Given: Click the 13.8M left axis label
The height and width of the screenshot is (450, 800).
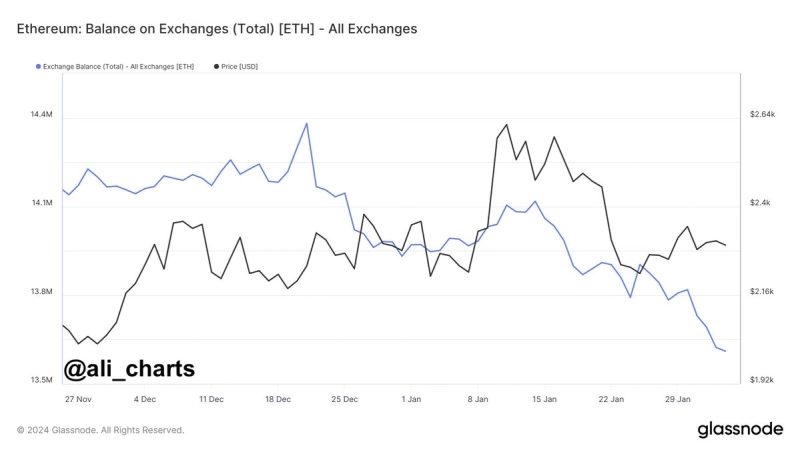Looking at the screenshot, I should pos(41,292).
